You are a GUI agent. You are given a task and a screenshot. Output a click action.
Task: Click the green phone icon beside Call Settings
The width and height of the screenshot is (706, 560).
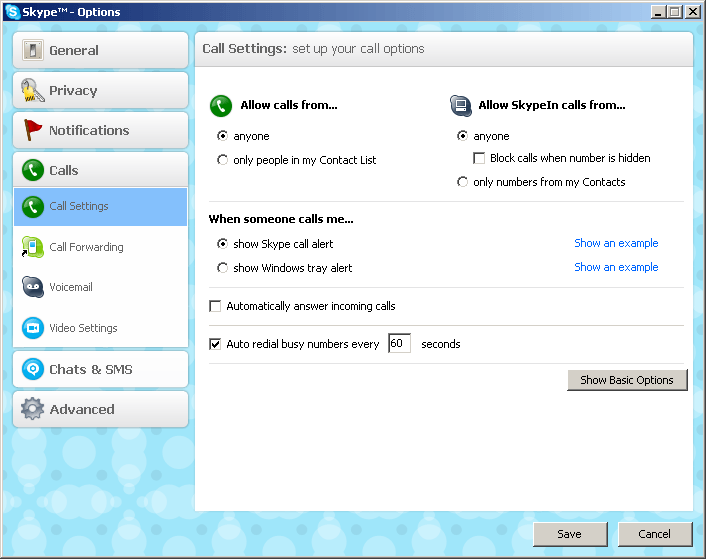coord(33,207)
